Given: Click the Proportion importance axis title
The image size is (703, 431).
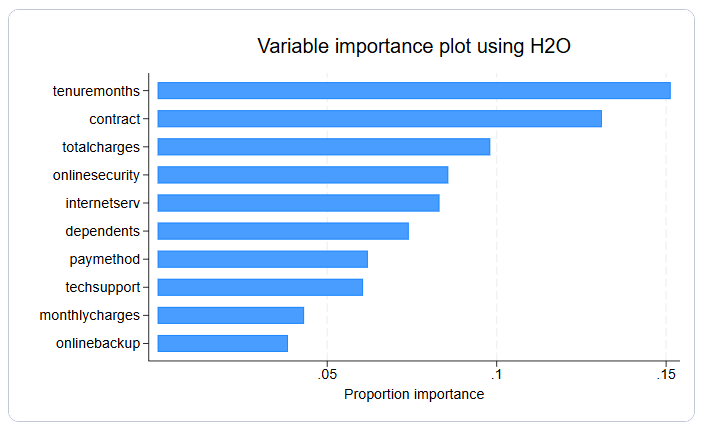Looking at the screenshot, I should pos(413,395).
